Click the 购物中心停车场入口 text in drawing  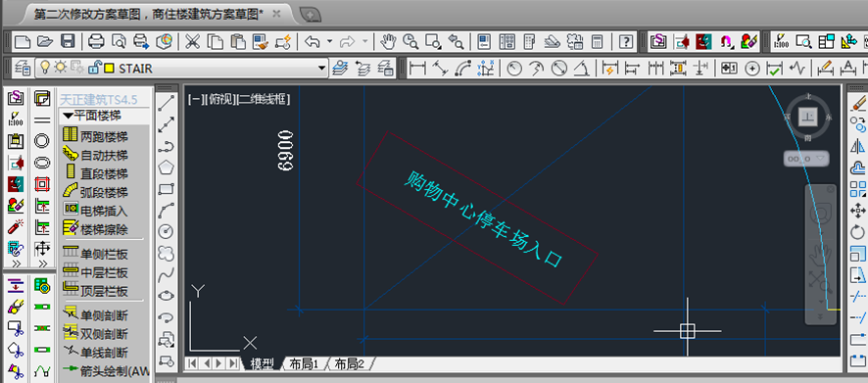click(x=483, y=220)
